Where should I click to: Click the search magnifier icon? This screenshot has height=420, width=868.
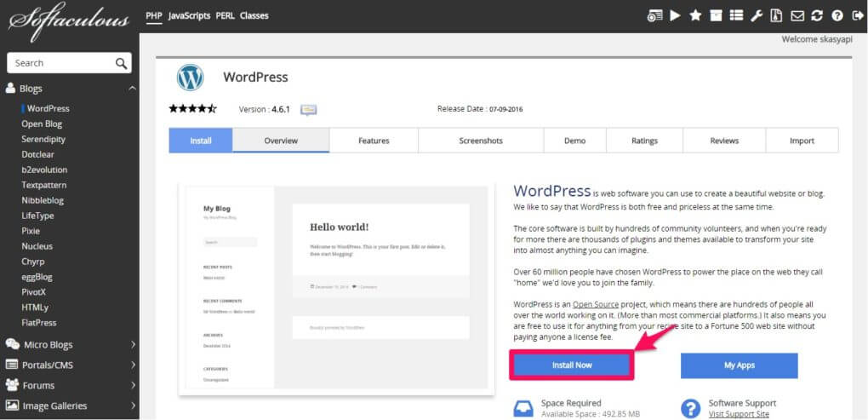[x=121, y=63]
